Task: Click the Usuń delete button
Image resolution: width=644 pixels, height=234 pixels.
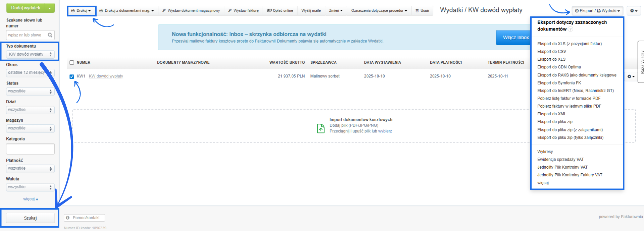Action: pos(422,11)
